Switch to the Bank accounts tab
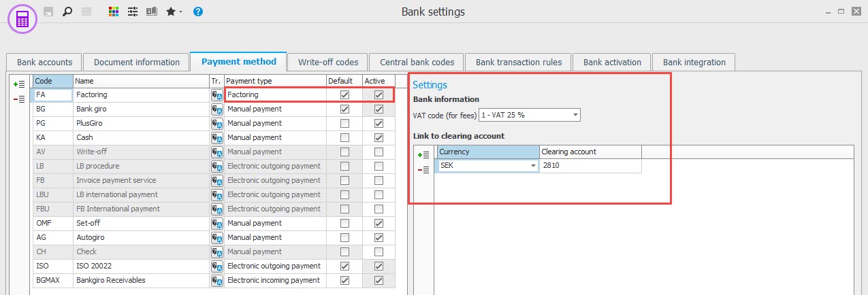This screenshot has width=868, height=295. 44,62
